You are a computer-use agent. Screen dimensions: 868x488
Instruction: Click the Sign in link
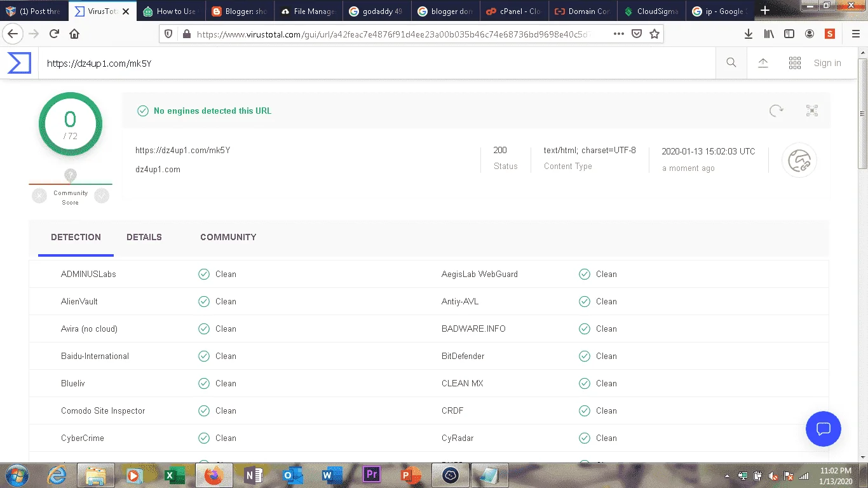tap(827, 63)
